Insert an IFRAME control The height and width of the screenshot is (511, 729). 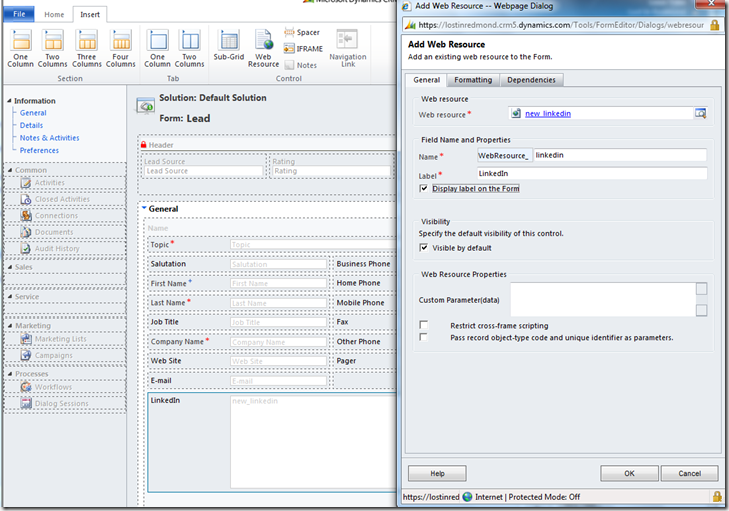pyautogui.click(x=303, y=48)
